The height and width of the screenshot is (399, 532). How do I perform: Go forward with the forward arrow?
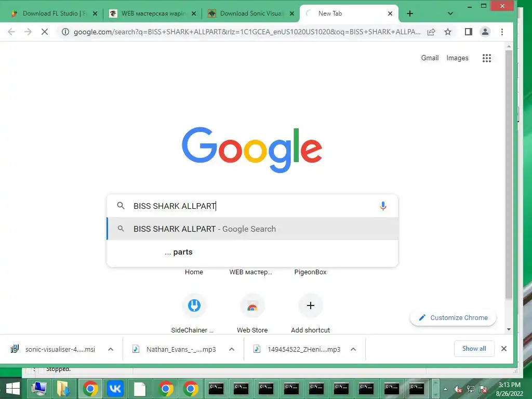[x=28, y=32]
